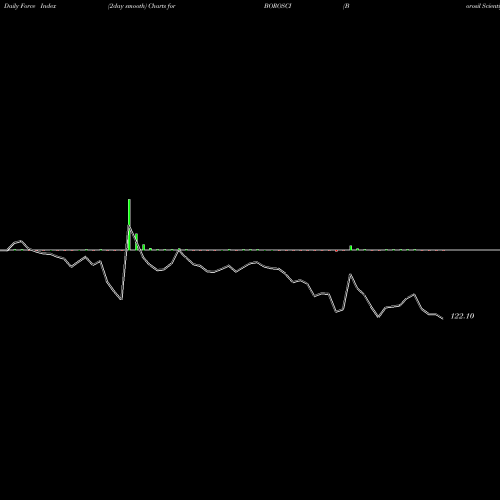500x500 pixels.
Task: Click the tallest green force index bar
Action: [129, 224]
